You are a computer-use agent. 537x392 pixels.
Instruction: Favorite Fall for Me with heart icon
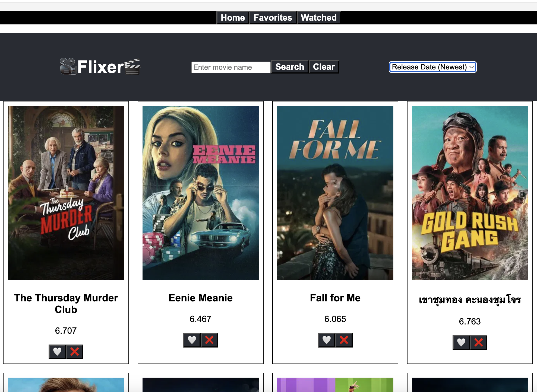coord(326,340)
